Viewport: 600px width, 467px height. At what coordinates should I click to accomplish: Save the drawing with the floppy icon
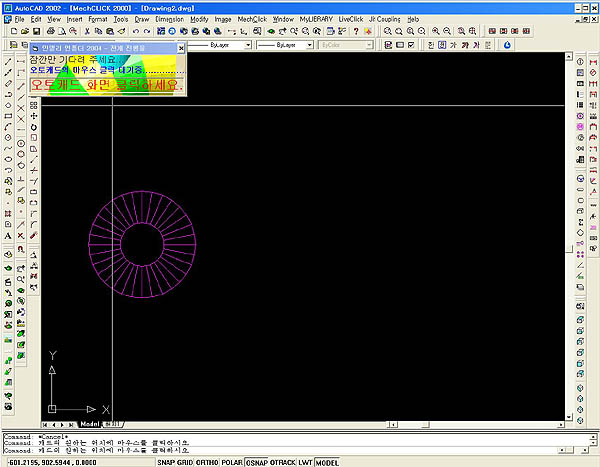pyautogui.click(x=36, y=31)
